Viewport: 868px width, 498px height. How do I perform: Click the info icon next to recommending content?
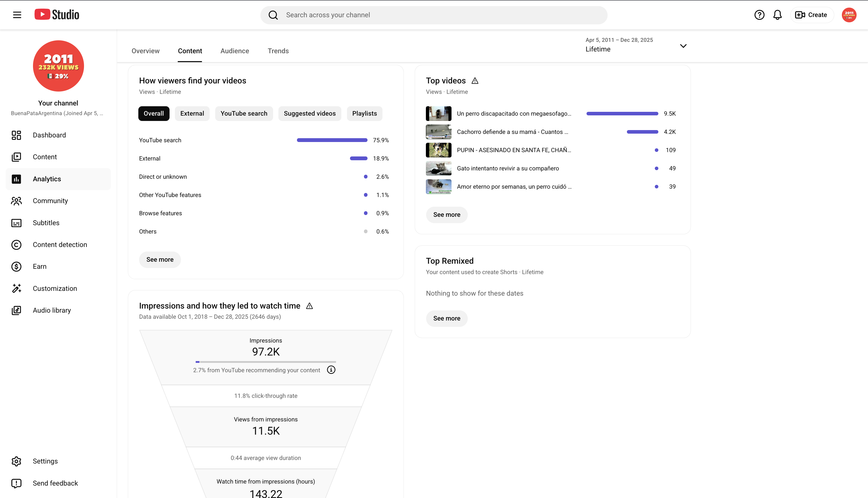[x=331, y=370]
